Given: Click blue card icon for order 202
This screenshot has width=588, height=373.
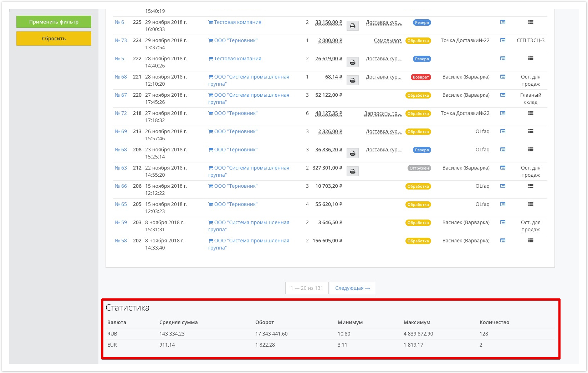Looking at the screenshot, I should coord(503,241).
